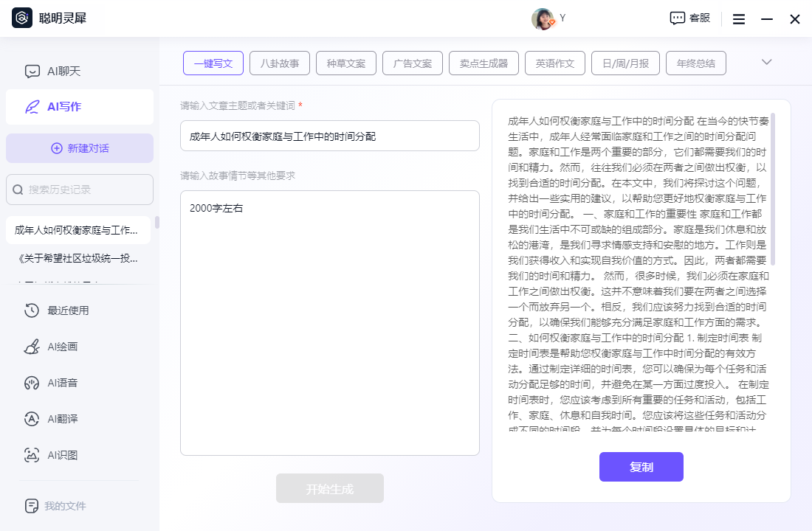
Task: Click the 开始生成 button
Action: [x=330, y=488]
